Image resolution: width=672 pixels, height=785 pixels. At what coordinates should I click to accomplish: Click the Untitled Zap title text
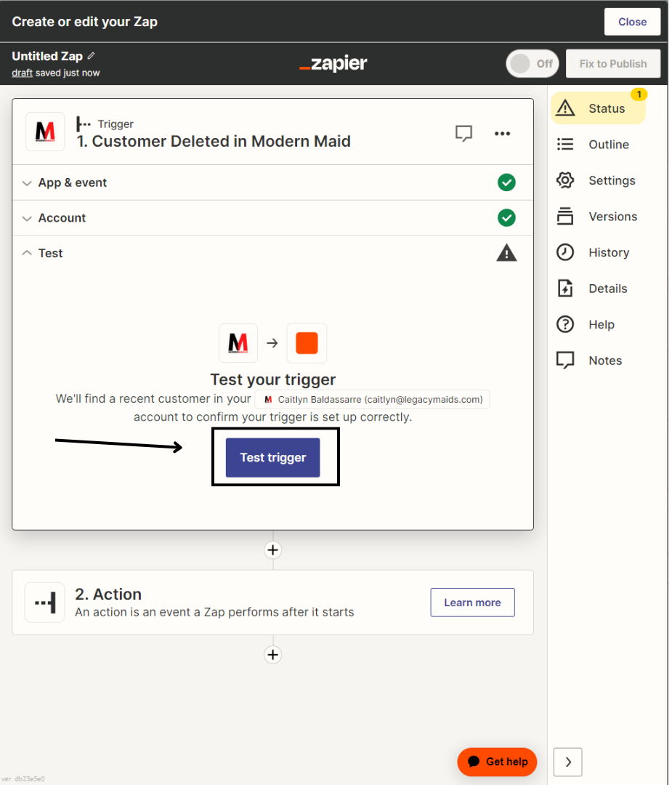pyautogui.click(x=47, y=56)
